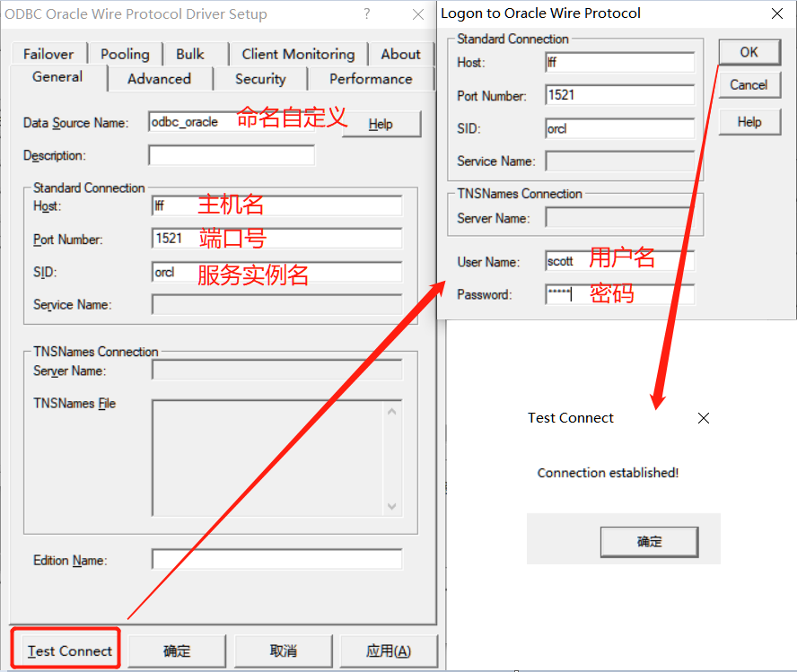
Task: Click Port Number field in Logon dialog
Action: (x=619, y=95)
